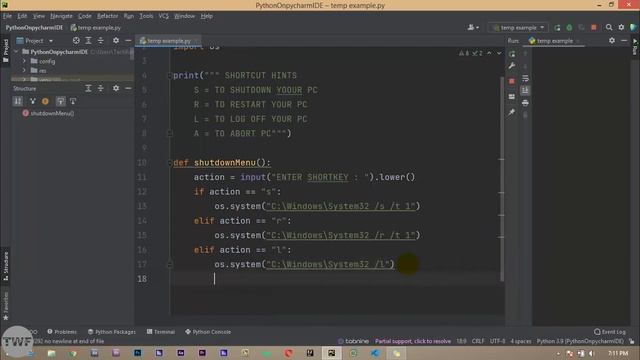
Task: Open the Event Log
Action: pyautogui.click(x=610, y=331)
